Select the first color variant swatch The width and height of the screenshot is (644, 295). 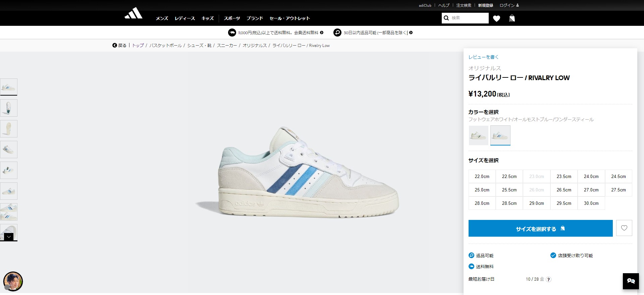(x=479, y=135)
